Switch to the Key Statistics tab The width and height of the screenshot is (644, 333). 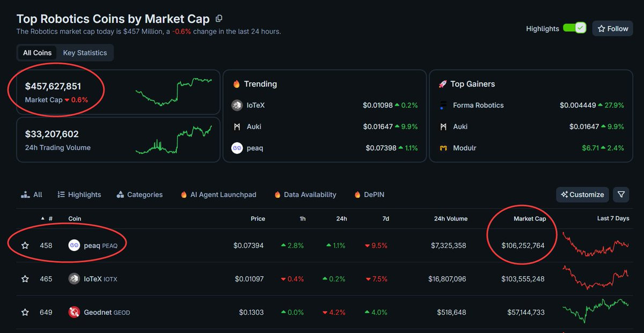click(x=85, y=53)
